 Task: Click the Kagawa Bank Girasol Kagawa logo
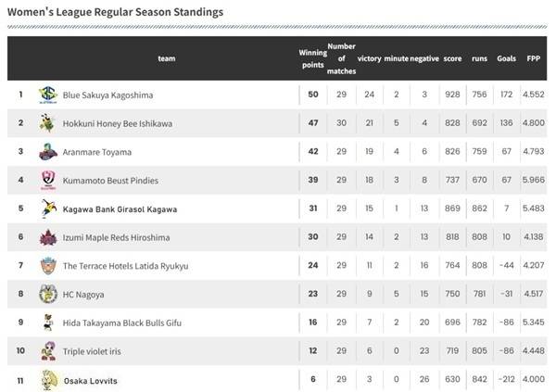[48, 209]
